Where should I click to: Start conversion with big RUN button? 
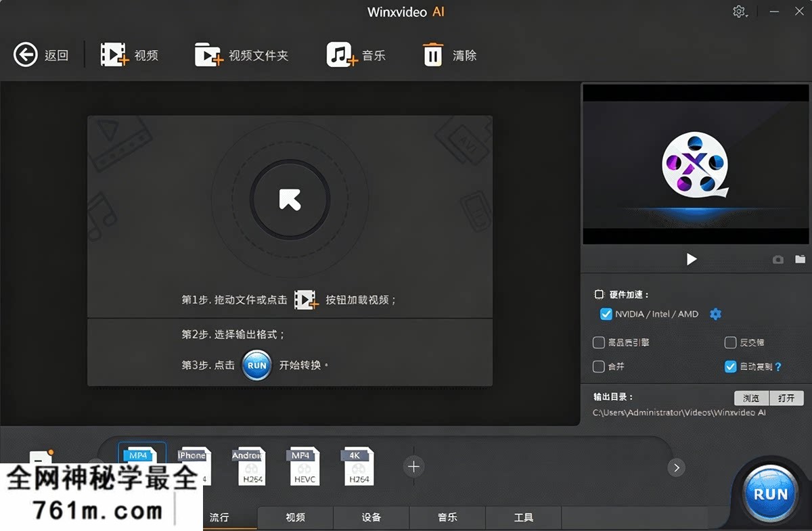(x=771, y=493)
